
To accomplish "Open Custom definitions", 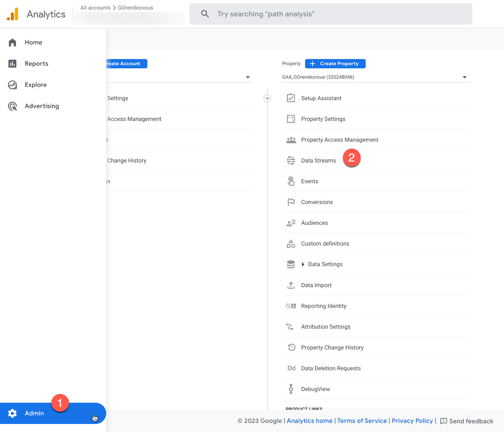I will coord(375,244).
